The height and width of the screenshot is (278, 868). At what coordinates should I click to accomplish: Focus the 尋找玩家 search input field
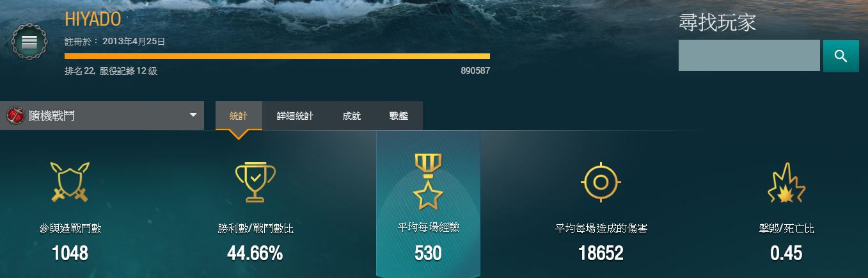tap(749, 56)
